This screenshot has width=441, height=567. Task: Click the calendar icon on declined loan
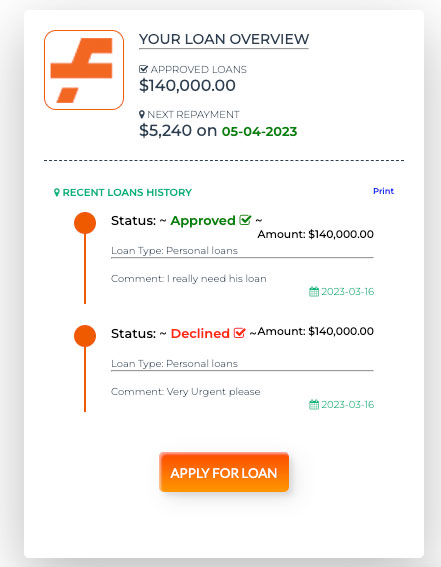click(314, 404)
